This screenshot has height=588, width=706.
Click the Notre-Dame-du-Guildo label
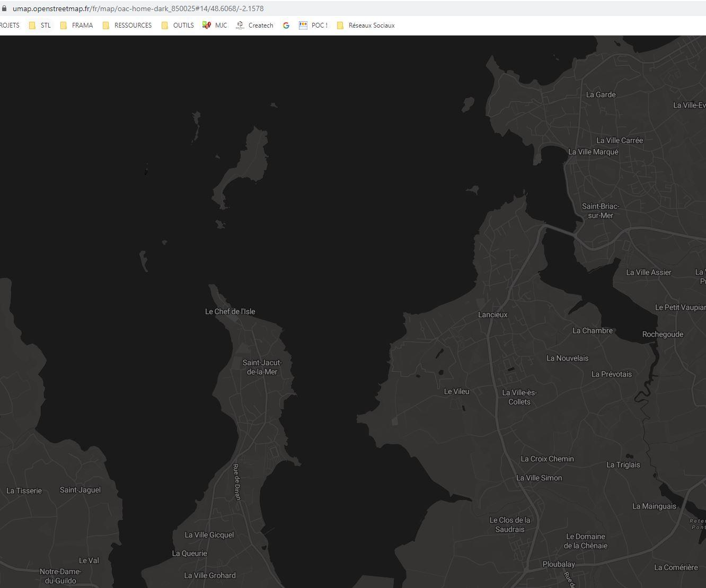click(60, 576)
